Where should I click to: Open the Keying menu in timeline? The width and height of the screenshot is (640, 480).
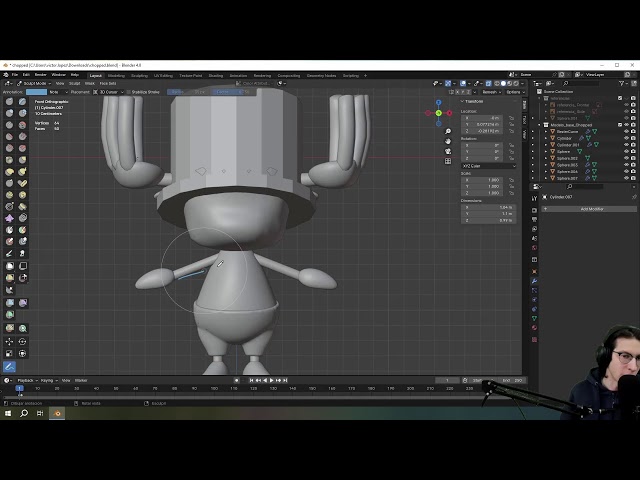49,380
